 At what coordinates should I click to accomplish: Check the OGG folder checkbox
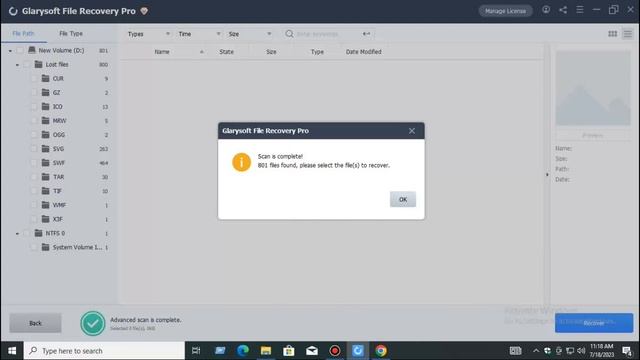click(x=34, y=135)
